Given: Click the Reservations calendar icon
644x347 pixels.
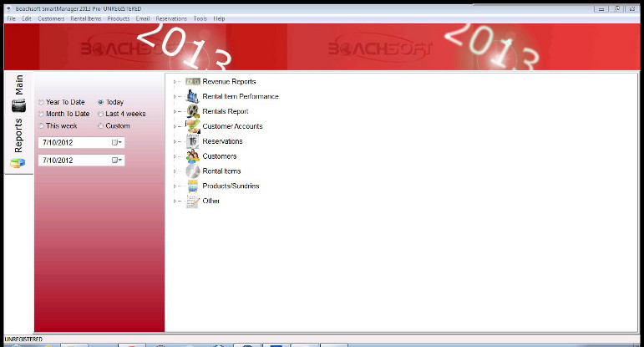Looking at the screenshot, I should 193,141.
